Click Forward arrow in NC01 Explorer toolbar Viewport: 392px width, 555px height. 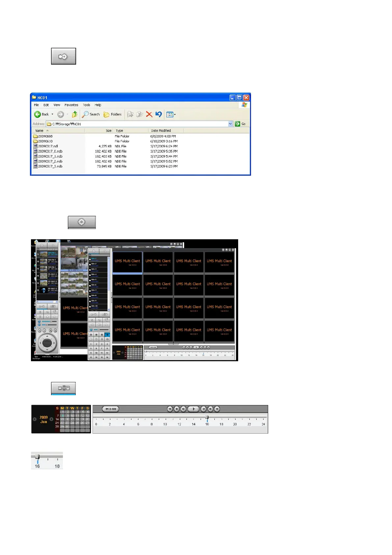tap(60, 114)
